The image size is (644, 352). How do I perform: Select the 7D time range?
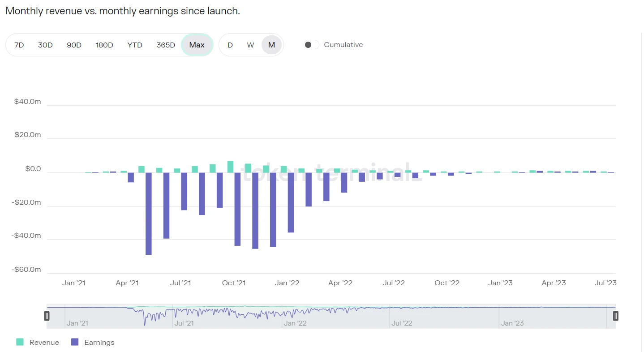click(19, 45)
